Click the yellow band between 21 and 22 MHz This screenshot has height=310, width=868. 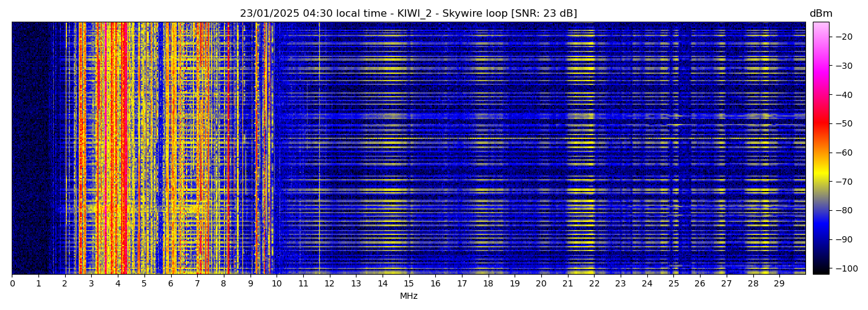pos(581,149)
